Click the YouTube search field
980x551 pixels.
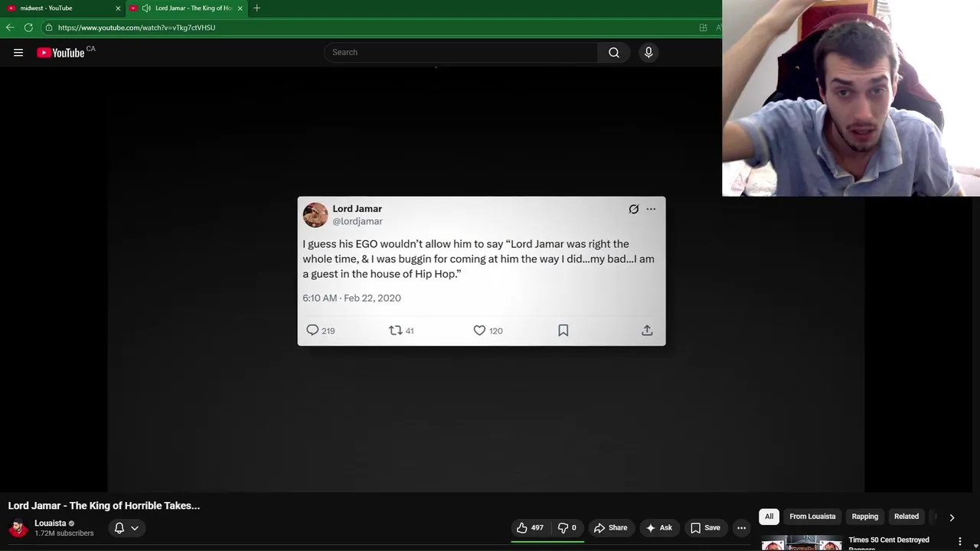coord(461,52)
